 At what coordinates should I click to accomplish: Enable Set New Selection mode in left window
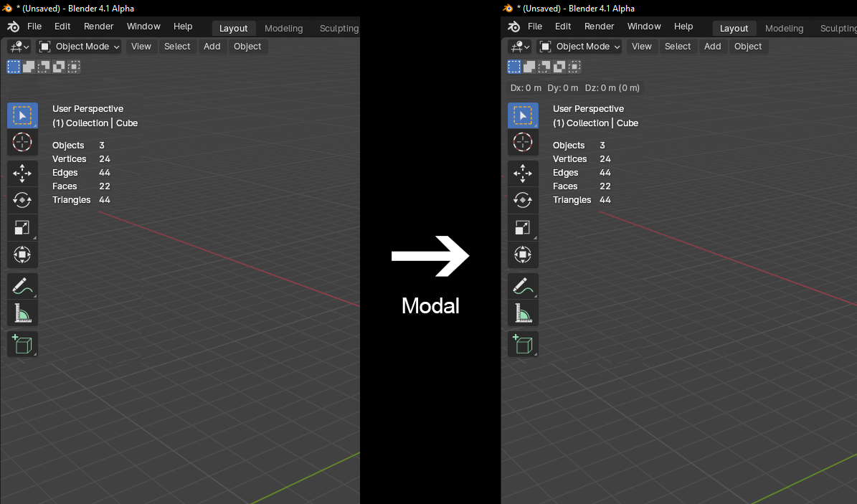pyautogui.click(x=14, y=67)
